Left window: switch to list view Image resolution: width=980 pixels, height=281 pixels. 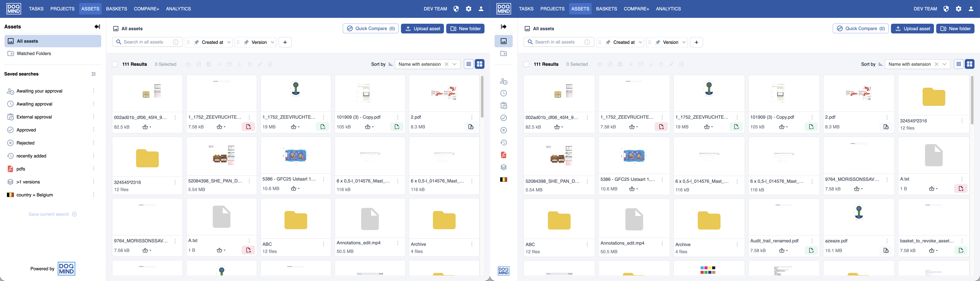(x=469, y=64)
